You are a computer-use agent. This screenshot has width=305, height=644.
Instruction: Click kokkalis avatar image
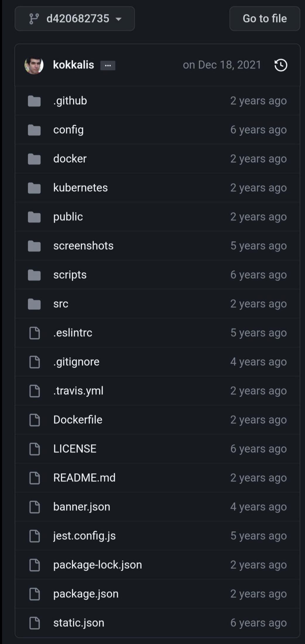(x=34, y=65)
